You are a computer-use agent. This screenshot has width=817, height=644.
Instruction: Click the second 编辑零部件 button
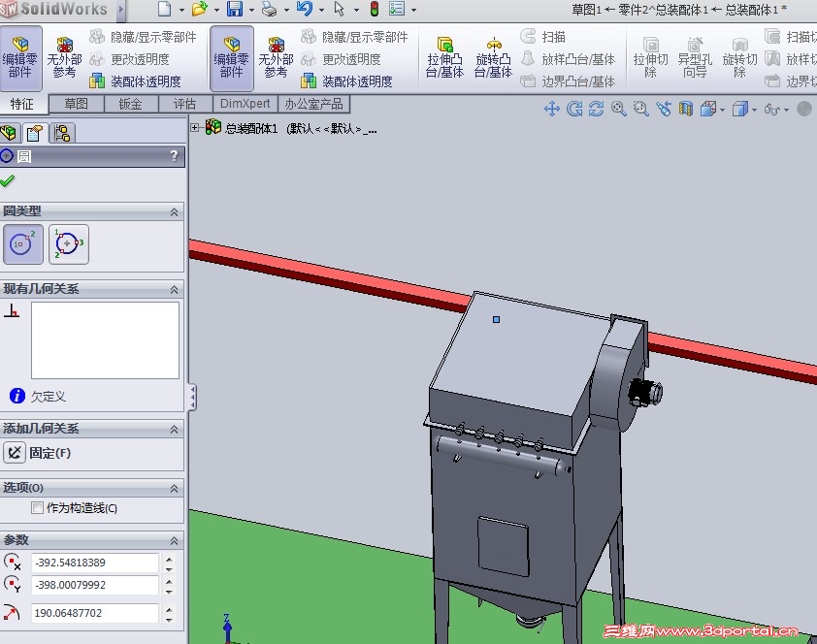pyautogui.click(x=231, y=58)
